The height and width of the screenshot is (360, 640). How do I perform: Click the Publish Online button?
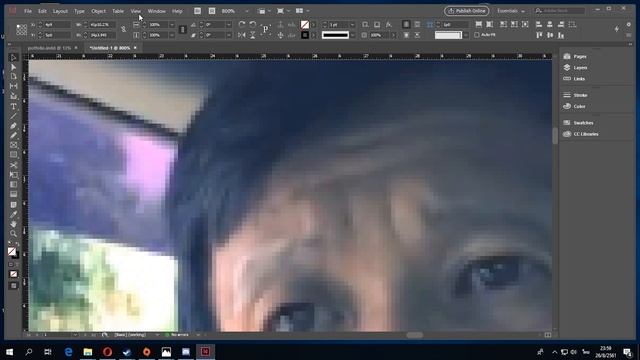(x=467, y=11)
